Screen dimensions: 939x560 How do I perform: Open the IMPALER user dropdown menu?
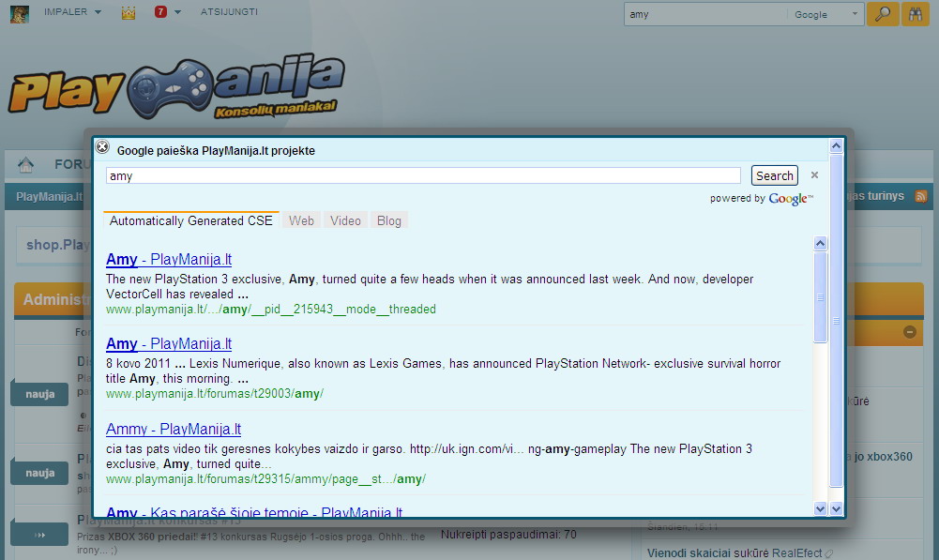coord(72,12)
